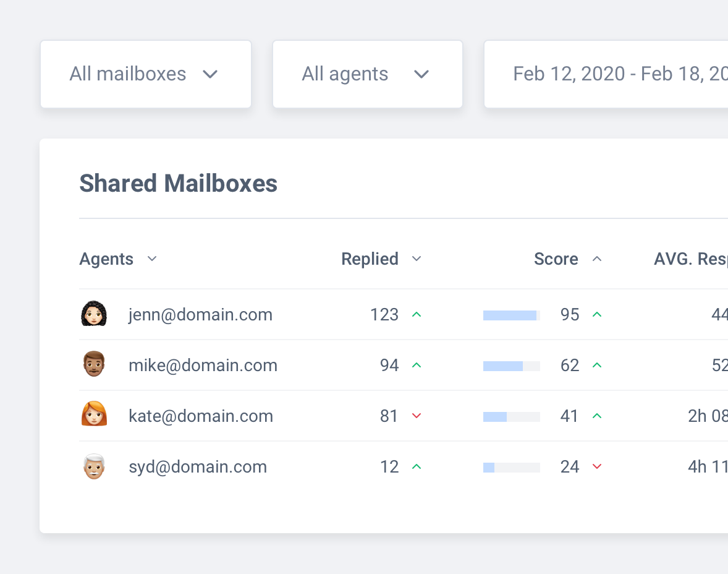
Task: Click jenn@domain.com's avatar
Action: pyautogui.click(x=93, y=314)
